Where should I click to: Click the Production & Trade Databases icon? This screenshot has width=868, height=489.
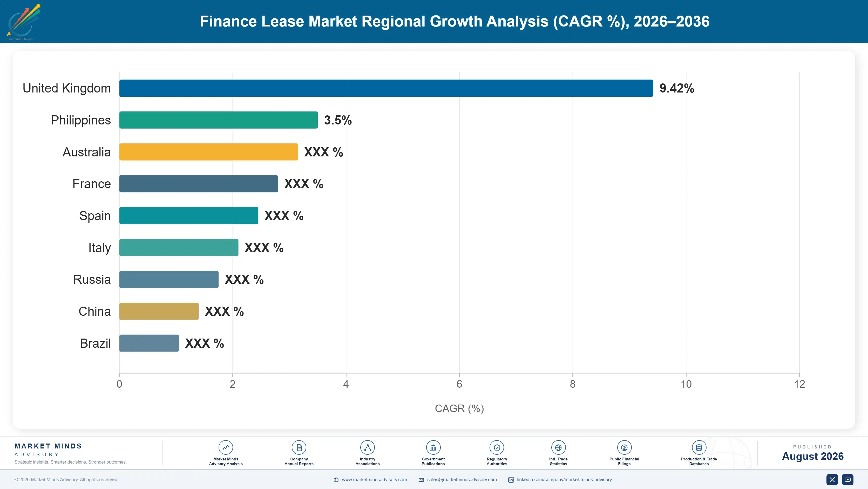(x=699, y=447)
